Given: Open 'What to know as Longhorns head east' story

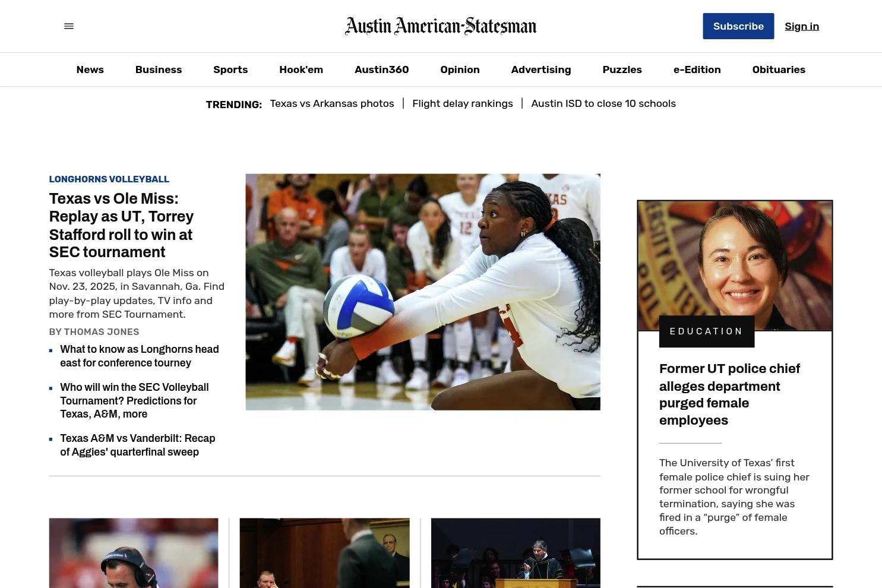Looking at the screenshot, I should coord(140,356).
